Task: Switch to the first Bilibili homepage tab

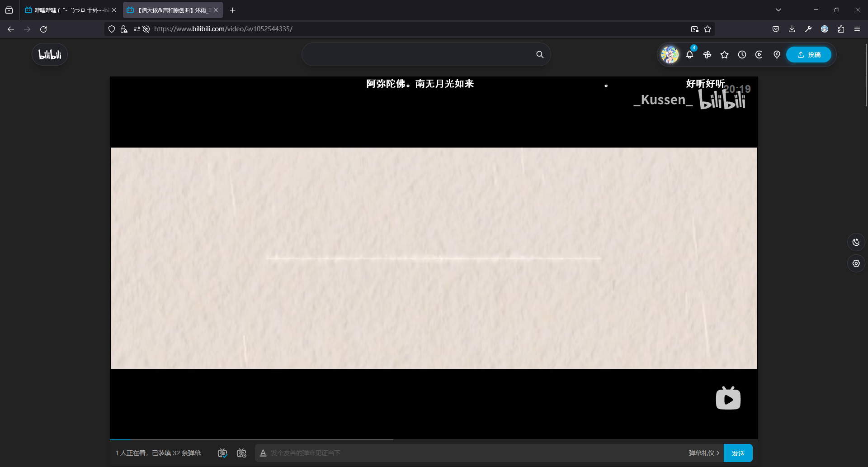Action: click(68, 10)
